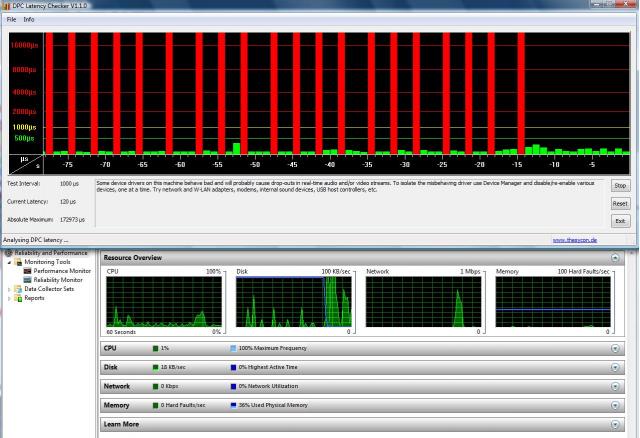Click the Memory section header bar
The height and width of the screenshot is (438, 640).
tap(362, 405)
